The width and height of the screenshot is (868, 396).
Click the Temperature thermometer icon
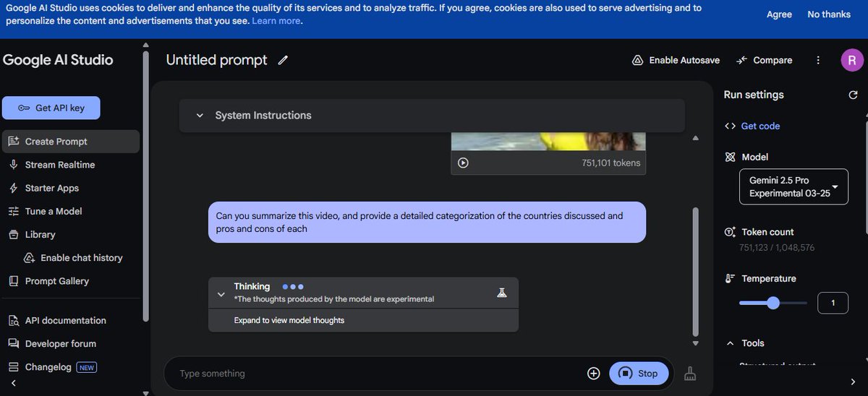pyautogui.click(x=730, y=278)
